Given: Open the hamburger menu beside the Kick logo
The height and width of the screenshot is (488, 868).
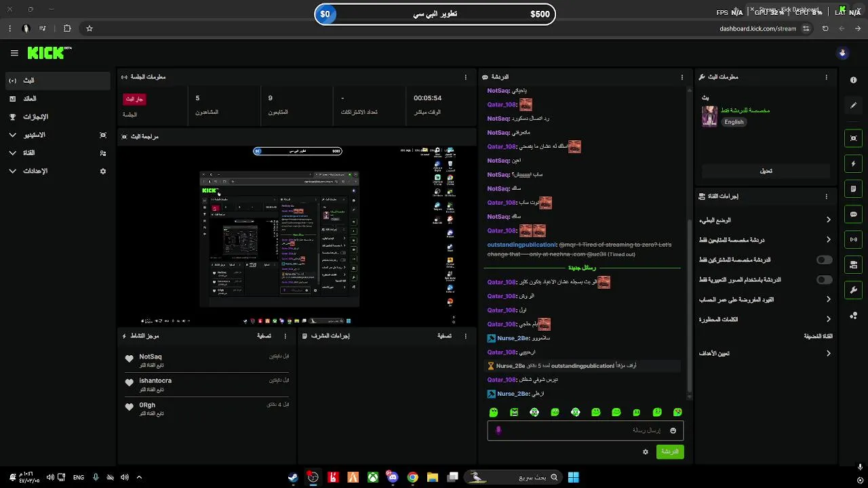Looking at the screenshot, I should point(14,53).
